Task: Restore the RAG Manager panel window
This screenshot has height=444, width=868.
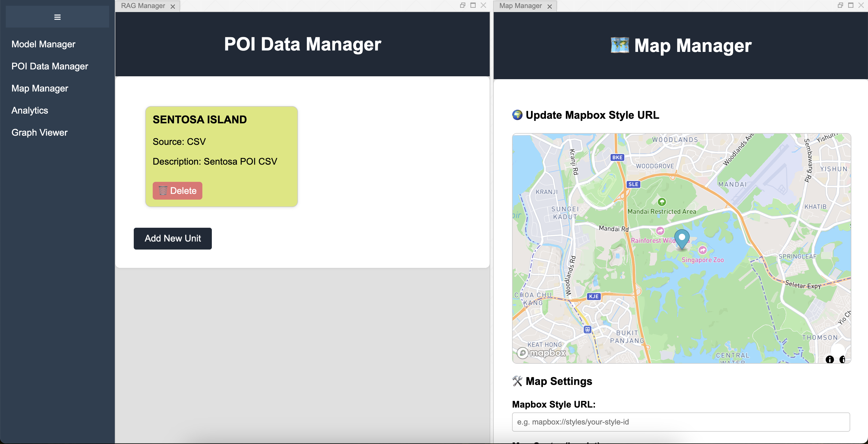Action: coord(463,5)
